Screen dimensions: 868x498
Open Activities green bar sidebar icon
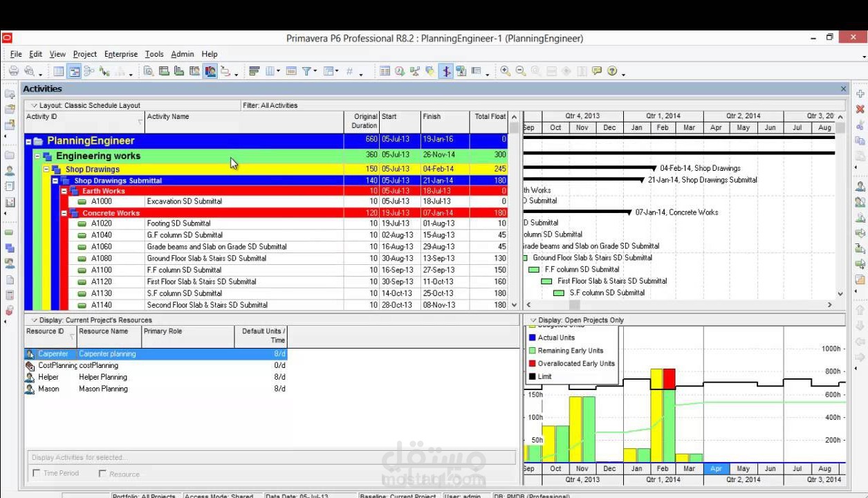pos(10,232)
